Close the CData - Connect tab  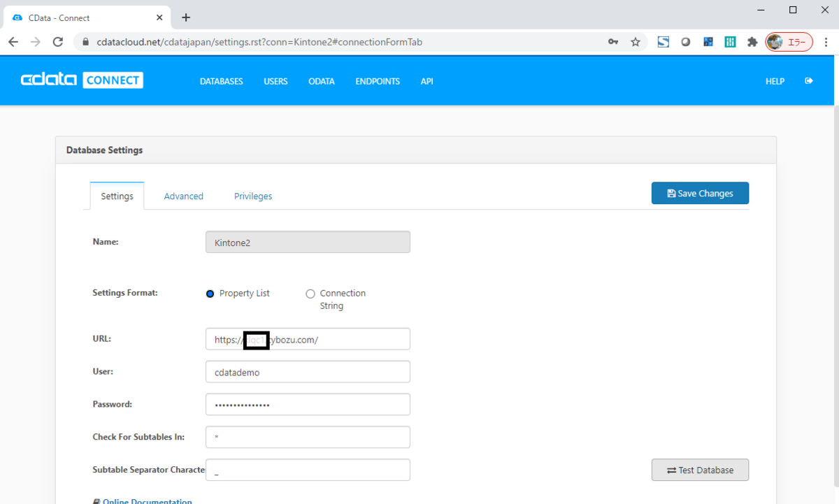[x=159, y=17]
